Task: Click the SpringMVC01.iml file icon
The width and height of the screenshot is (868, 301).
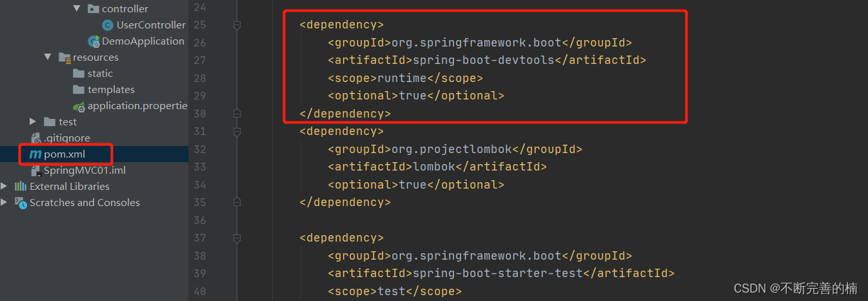Action: pyautogui.click(x=37, y=171)
